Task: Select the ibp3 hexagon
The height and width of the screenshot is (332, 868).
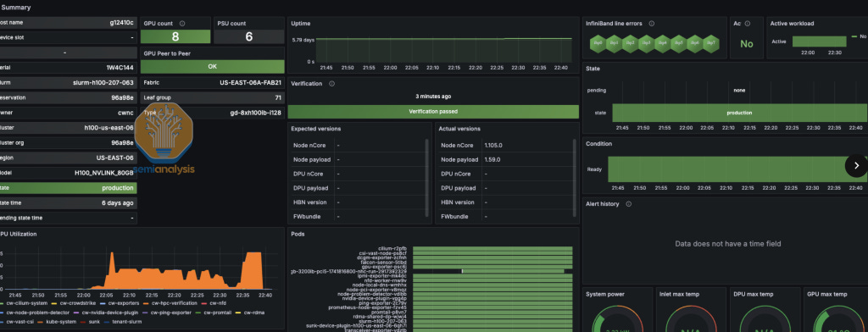Action: [x=646, y=43]
